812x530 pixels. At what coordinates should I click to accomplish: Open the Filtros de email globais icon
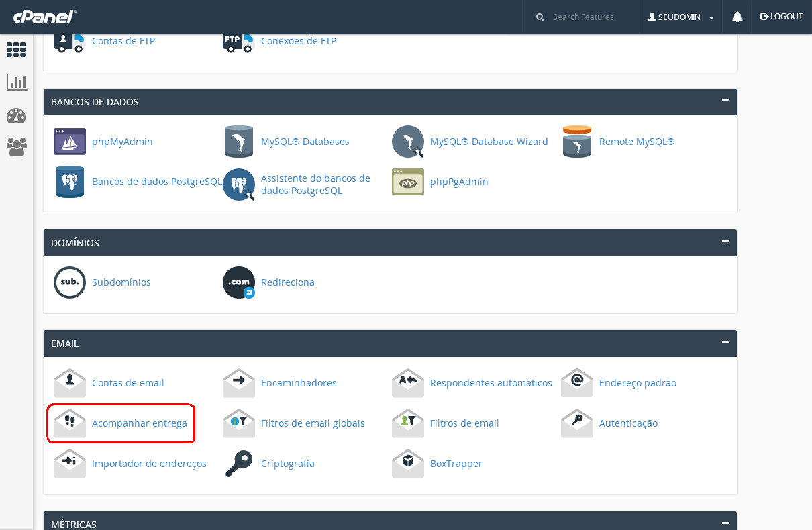tap(239, 423)
